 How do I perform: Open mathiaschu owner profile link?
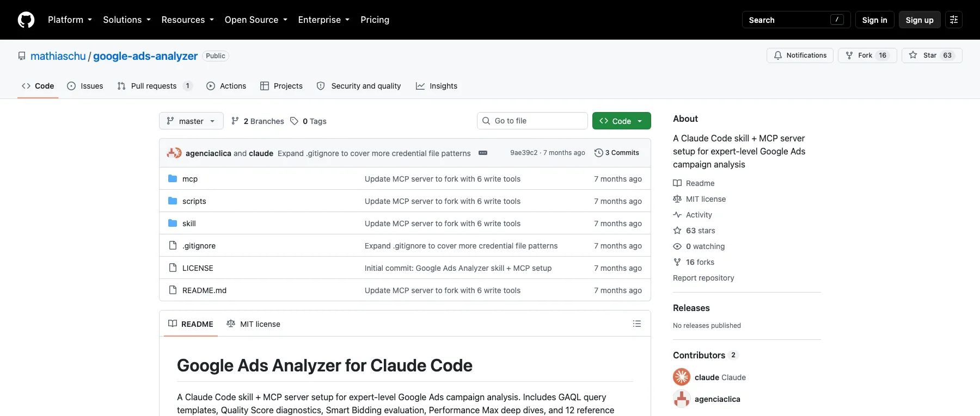[x=58, y=56]
